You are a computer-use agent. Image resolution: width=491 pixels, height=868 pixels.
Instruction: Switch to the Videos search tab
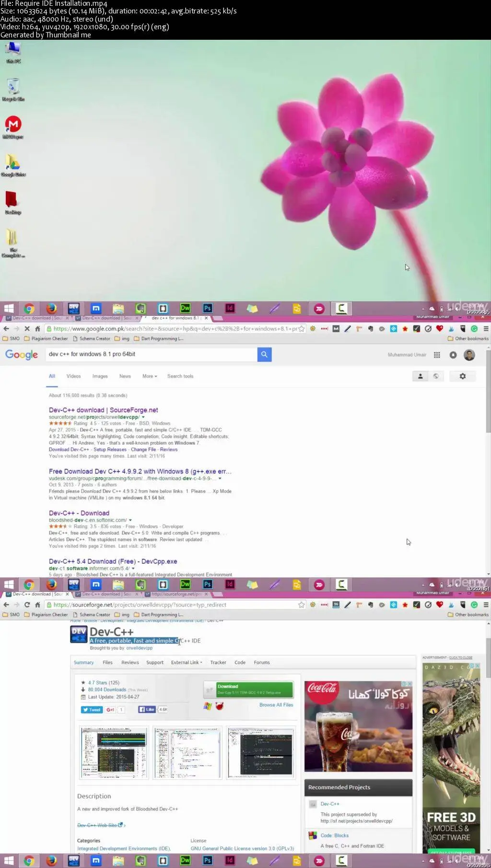click(73, 376)
